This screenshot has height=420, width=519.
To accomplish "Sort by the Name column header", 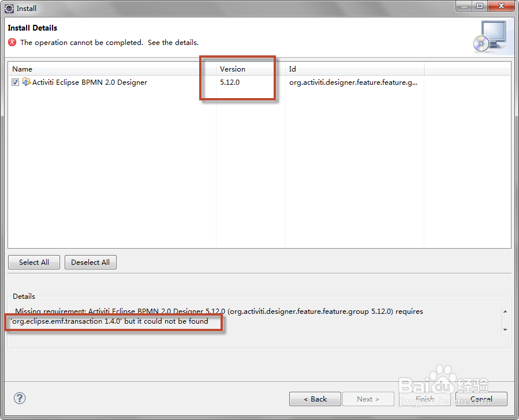I will (112, 69).
